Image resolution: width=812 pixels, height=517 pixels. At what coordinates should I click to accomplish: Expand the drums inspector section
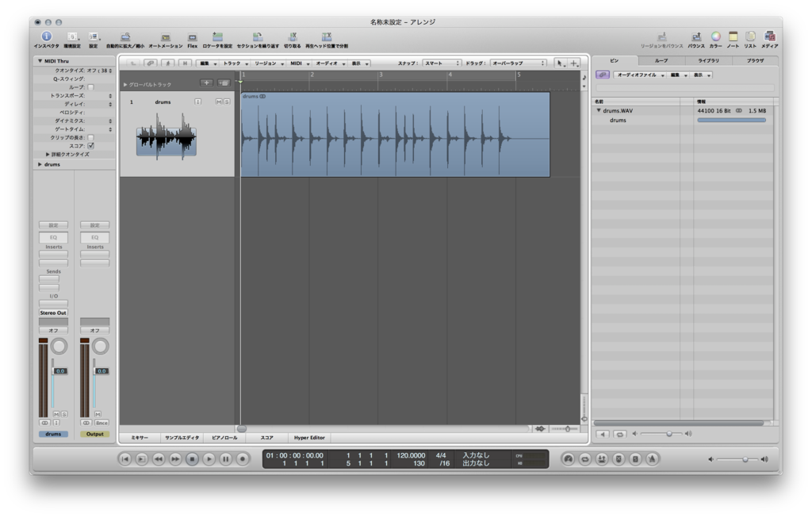click(x=40, y=164)
